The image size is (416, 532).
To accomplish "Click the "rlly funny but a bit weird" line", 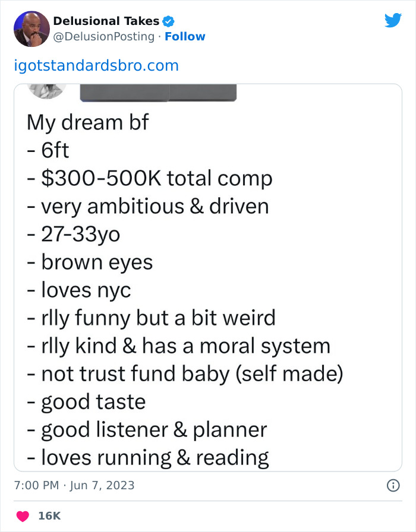I will pyautogui.click(x=152, y=318).
